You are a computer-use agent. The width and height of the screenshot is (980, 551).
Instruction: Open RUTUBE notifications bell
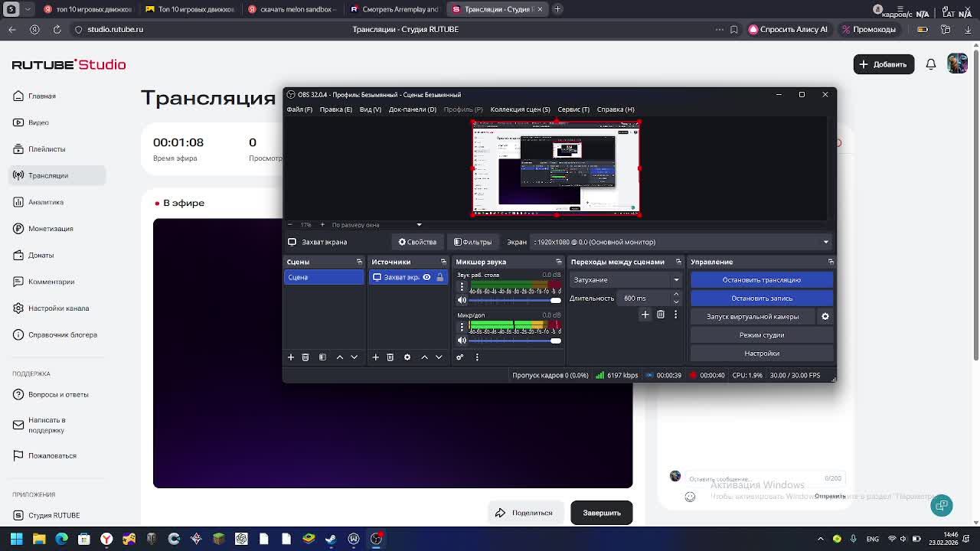[x=931, y=64]
